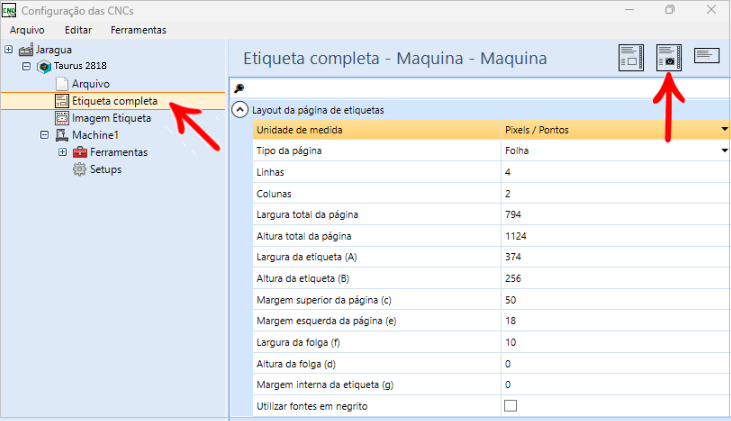Viewport: 731px width, 421px height.
Task: Select Imagem Etiqueta in the tree
Action: 111,118
